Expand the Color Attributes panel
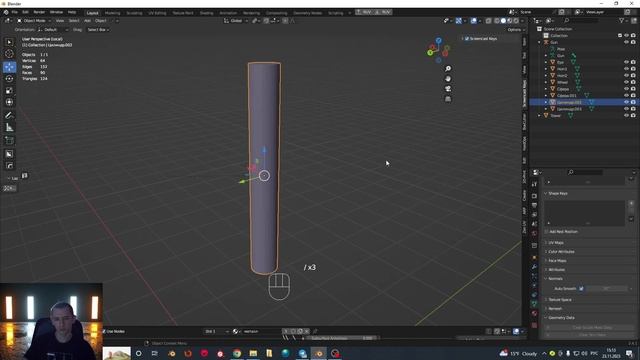640x360 pixels. click(561, 251)
